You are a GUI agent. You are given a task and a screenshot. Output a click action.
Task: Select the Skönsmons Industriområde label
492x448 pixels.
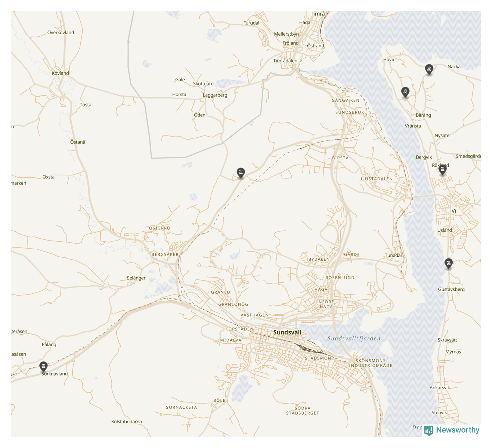pos(370,363)
